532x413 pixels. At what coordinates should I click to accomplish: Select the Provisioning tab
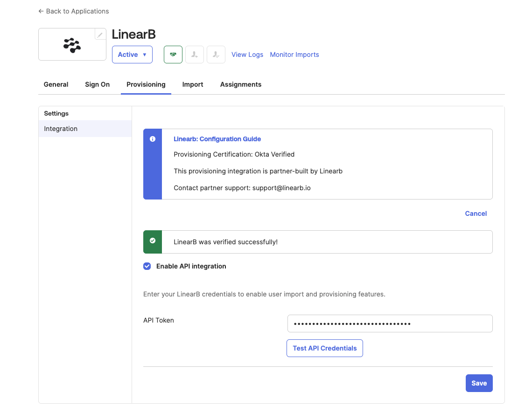(x=146, y=84)
